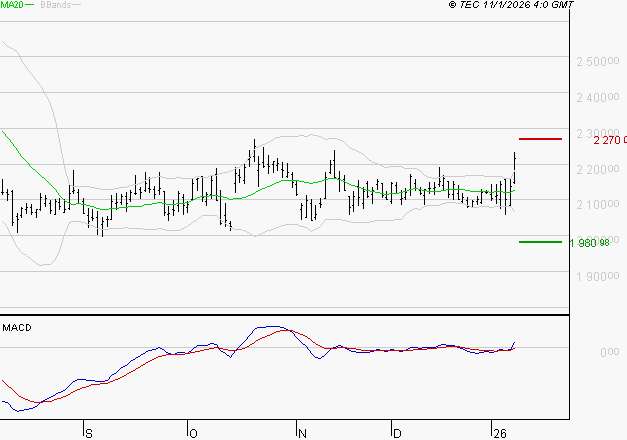Click the latest tall price bar at right edge
Image resolution: width=627 pixels, height=440 pixels.
515,167
